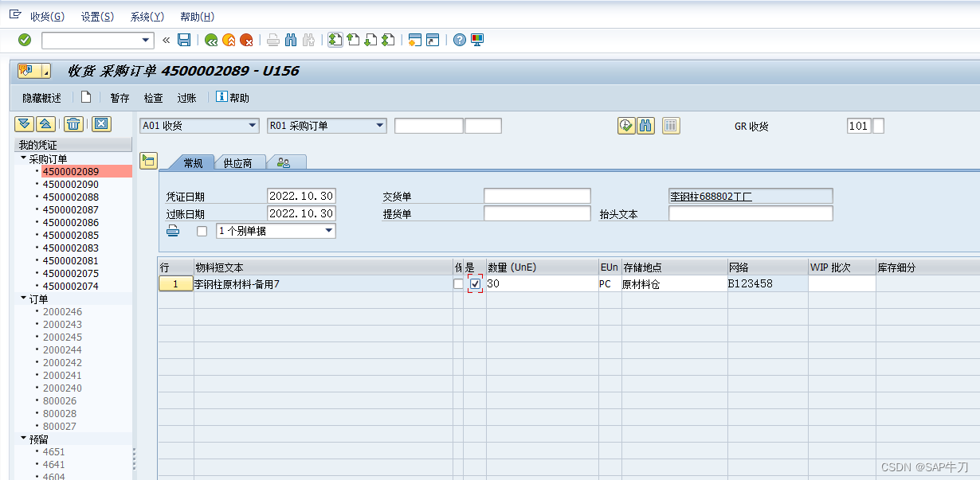Image resolution: width=980 pixels, height=480 pixels.
Task: Go to Next Page icon
Action: (370, 40)
